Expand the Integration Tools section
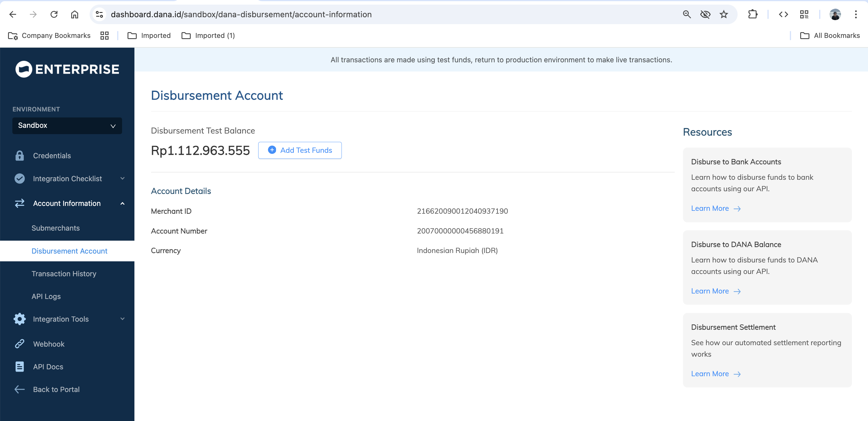The image size is (868, 421). (x=122, y=319)
